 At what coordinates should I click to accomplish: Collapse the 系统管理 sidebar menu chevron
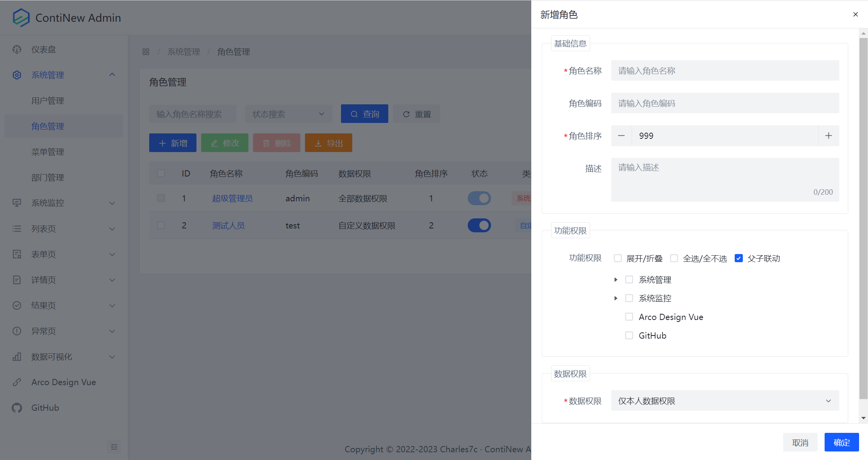pyautogui.click(x=112, y=75)
